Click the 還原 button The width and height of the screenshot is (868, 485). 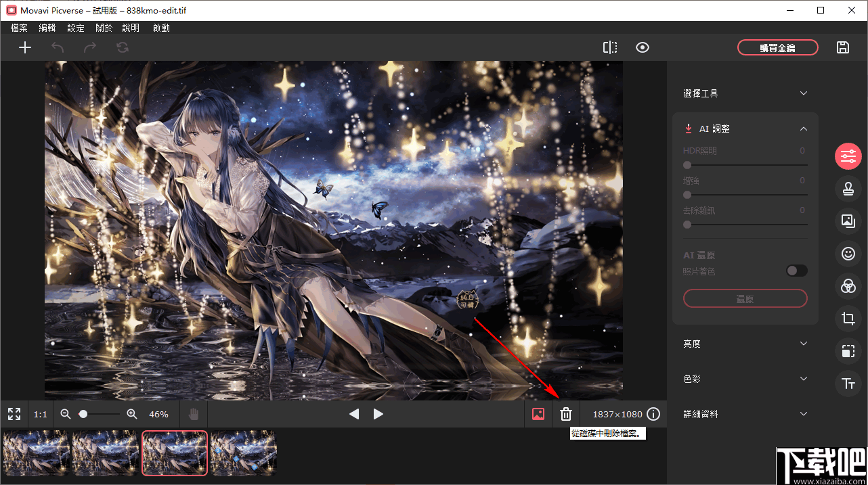click(745, 298)
